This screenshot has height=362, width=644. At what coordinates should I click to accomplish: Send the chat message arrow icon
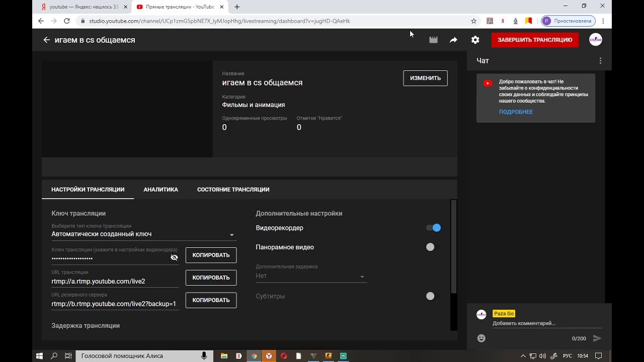[597, 338]
